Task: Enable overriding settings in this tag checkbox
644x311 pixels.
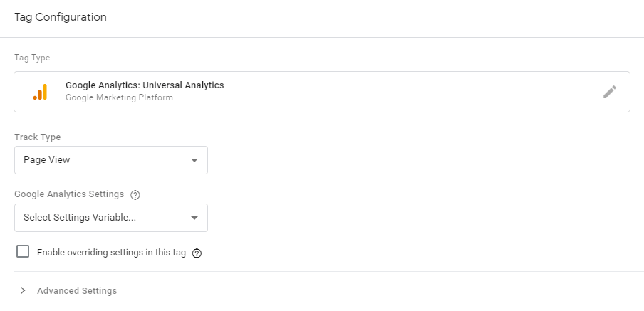Action: [x=23, y=251]
